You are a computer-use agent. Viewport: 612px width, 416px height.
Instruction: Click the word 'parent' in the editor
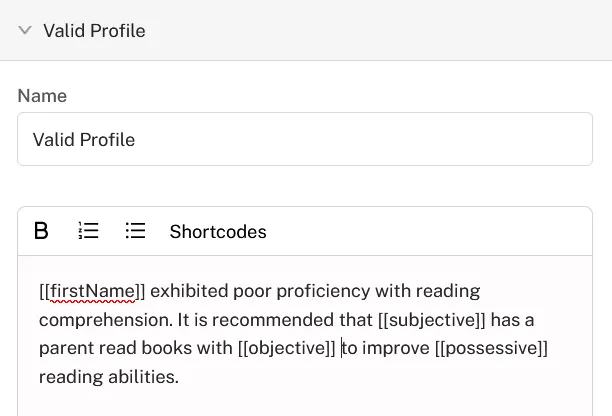point(66,348)
